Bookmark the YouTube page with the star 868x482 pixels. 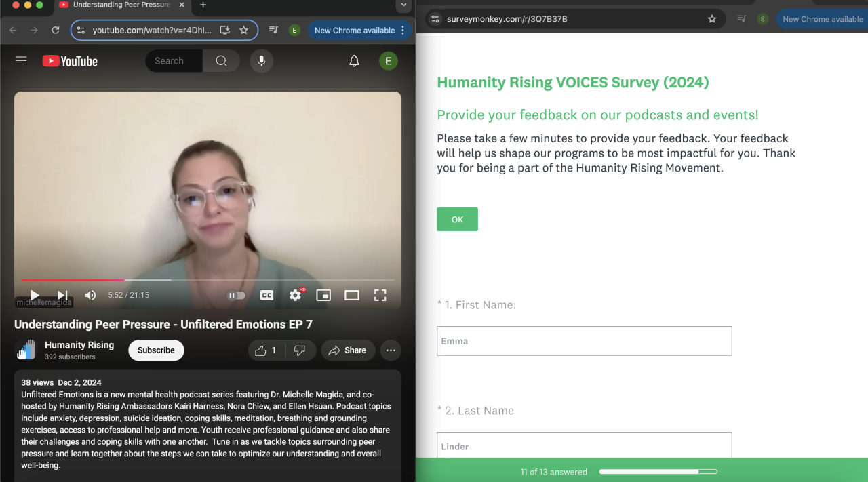244,31
